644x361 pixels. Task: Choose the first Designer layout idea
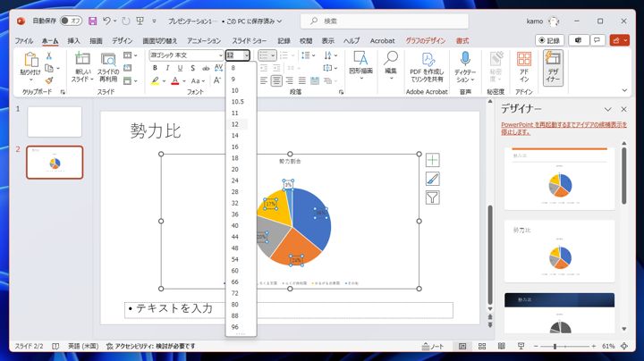pyautogui.click(x=559, y=179)
